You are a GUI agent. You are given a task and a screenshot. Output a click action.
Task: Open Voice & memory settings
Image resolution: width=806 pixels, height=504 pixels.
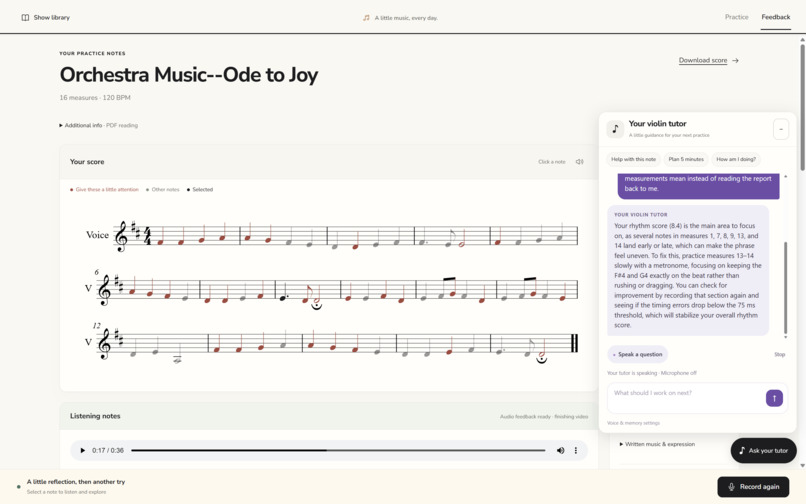coord(633,423)
